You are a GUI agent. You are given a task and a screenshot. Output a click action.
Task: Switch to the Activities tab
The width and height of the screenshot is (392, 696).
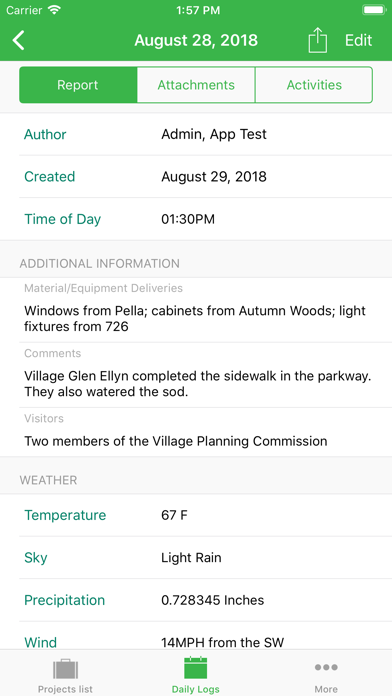[x=314, y=85]
